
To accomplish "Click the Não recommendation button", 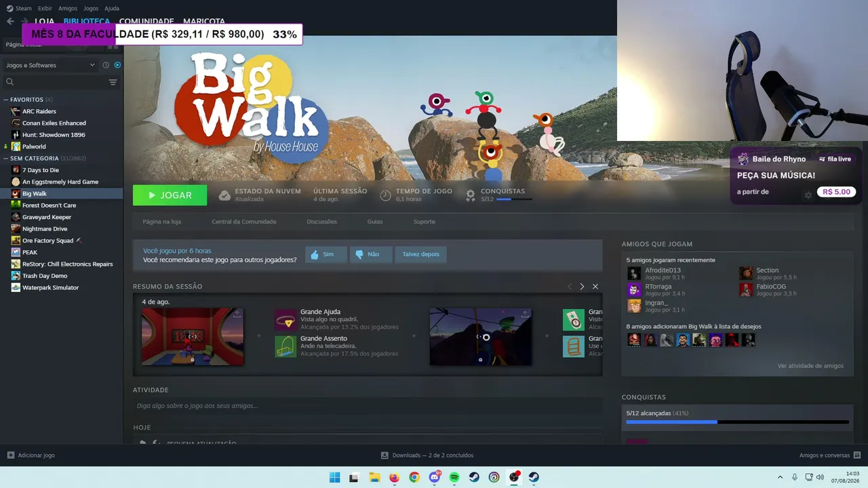I will (371, 254).
